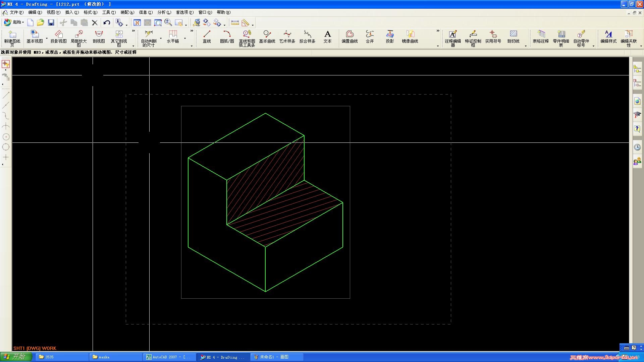This screenshot has height=362, width=644.
Task: Click the Open file folder icon
Action: click(41, 22)
